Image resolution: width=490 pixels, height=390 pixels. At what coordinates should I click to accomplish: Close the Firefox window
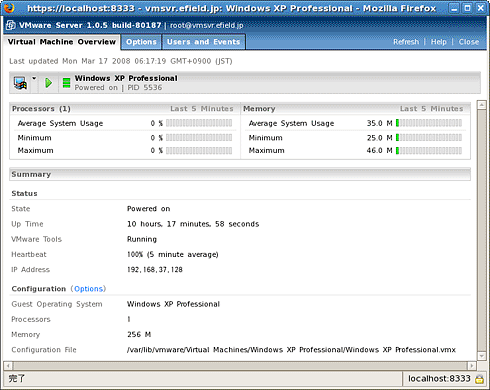click(481, 8)
